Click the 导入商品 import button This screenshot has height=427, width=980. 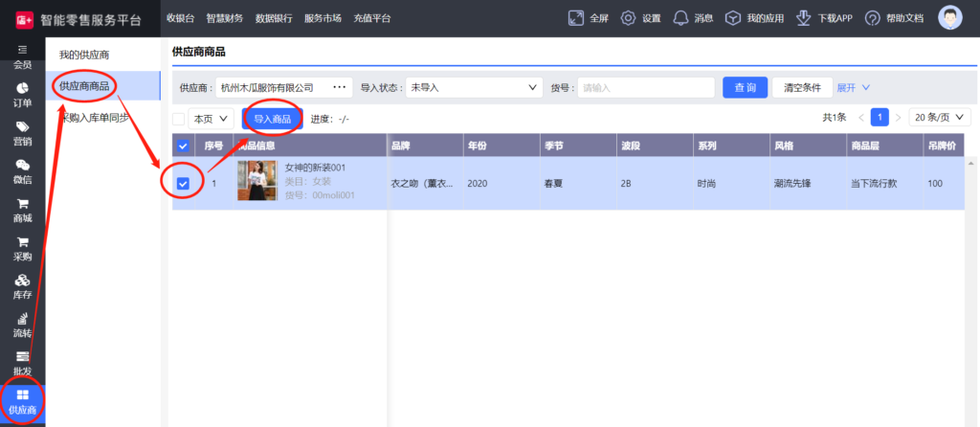click(x=273, y=119)
